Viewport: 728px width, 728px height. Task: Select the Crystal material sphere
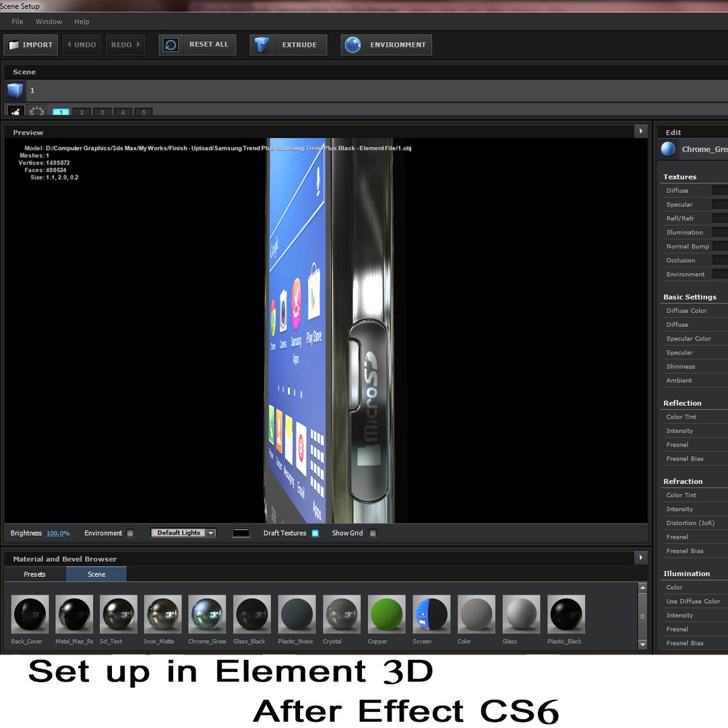[x=342, y=614]
